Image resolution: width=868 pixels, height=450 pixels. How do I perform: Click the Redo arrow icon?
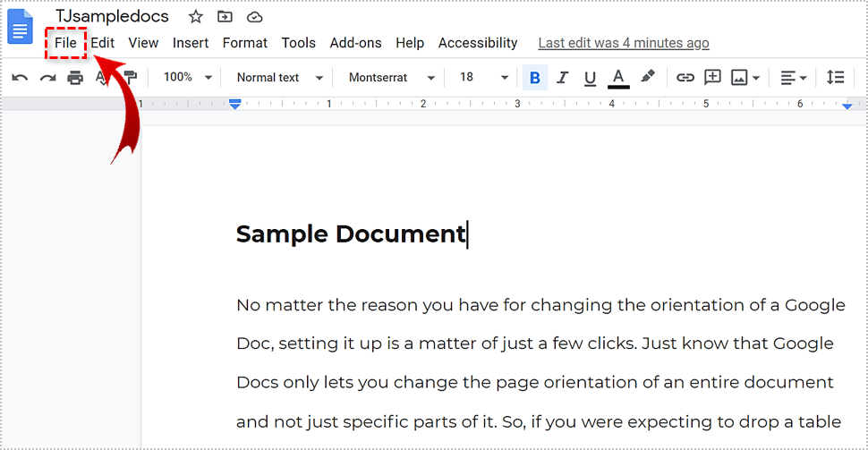point(47,78)
